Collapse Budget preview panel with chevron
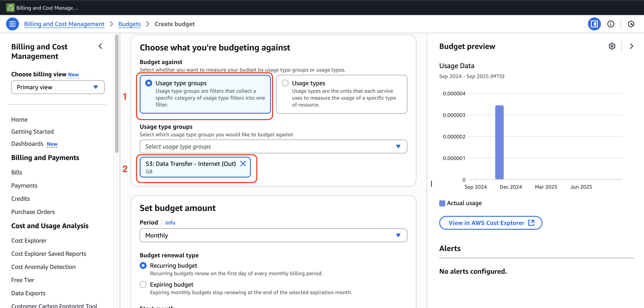The height and width of the screenshot is (308, 644). tap(631, 46)
